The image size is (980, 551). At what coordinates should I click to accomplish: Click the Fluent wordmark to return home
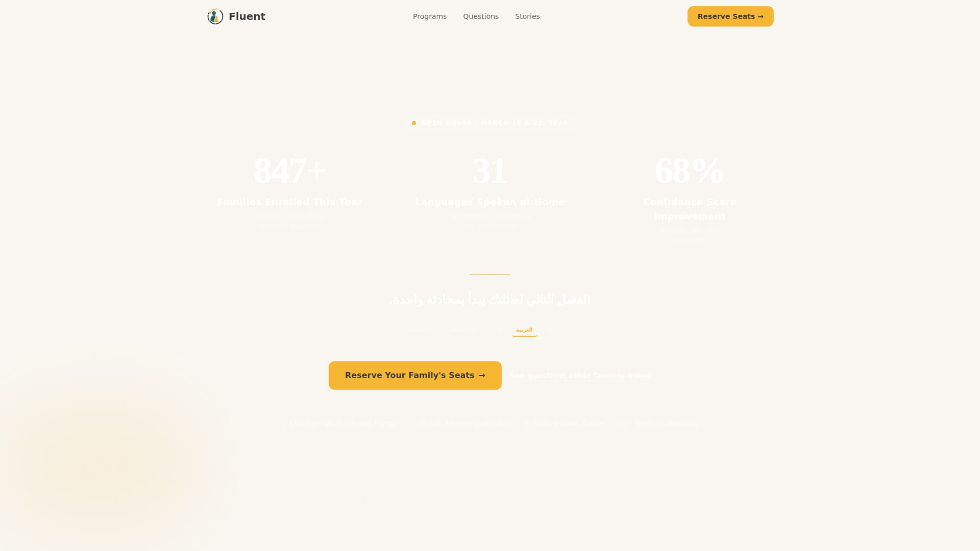point(247,16)
